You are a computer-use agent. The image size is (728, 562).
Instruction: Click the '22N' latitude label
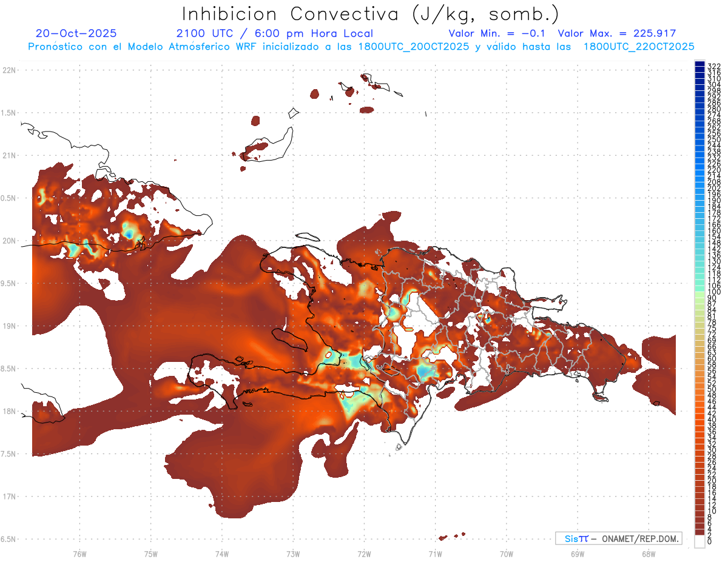coord(9,70)
